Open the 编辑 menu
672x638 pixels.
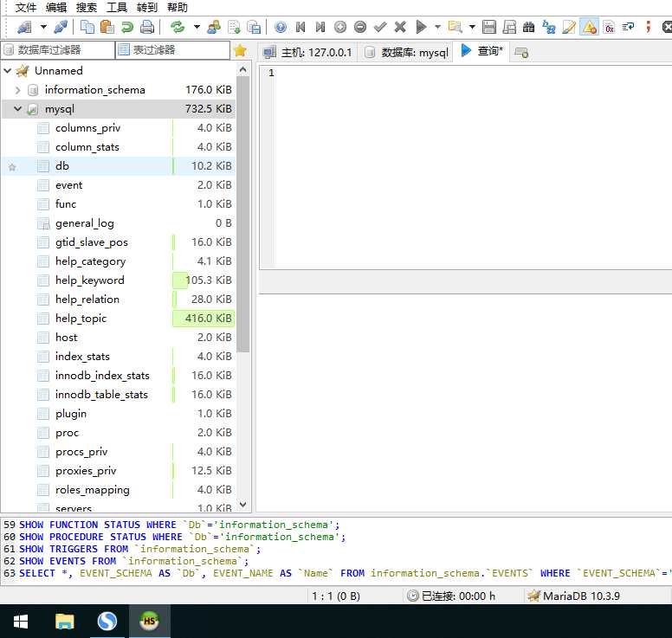tap(55, 7)
